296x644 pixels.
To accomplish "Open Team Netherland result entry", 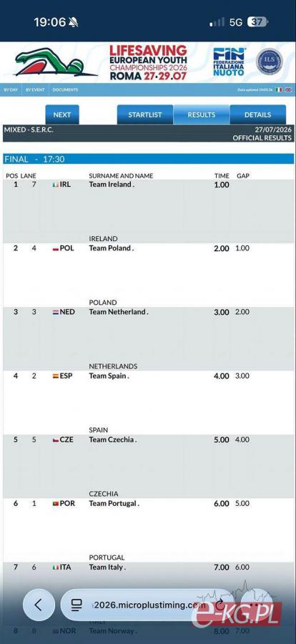I will (148, 339).
